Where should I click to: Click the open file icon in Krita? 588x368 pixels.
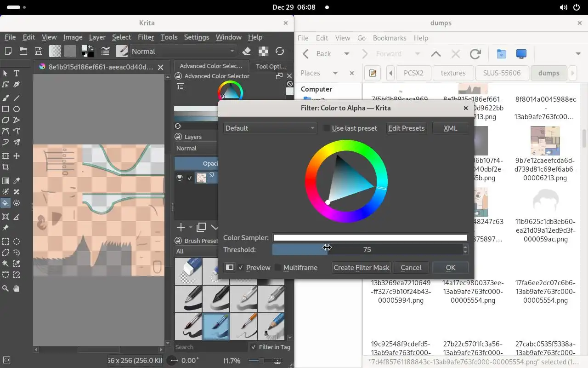point(23,51)
